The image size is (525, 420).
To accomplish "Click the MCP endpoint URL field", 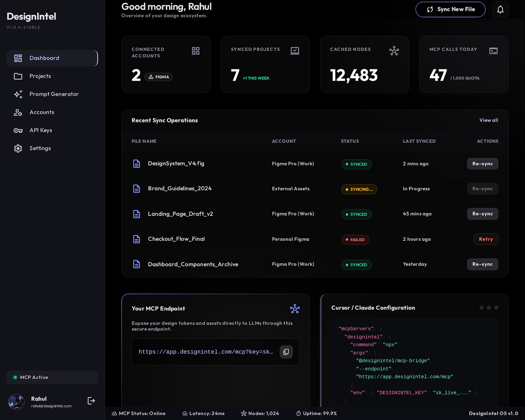I will point(216,352).
